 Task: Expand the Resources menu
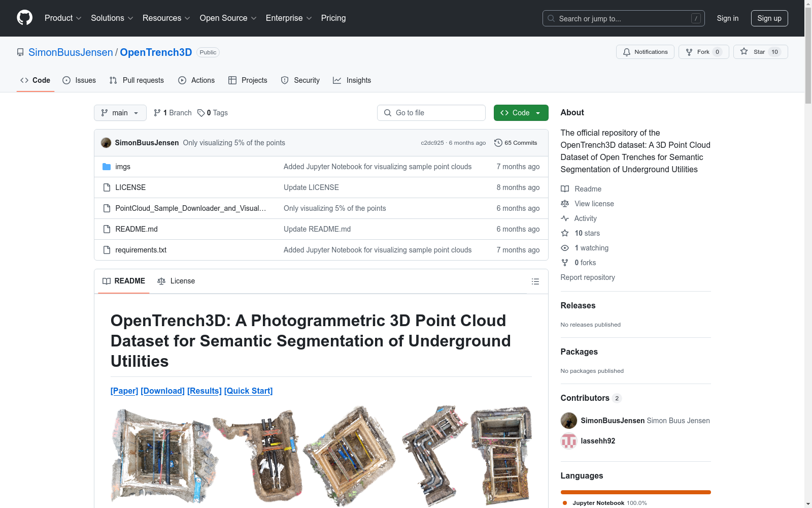point(166,18)
